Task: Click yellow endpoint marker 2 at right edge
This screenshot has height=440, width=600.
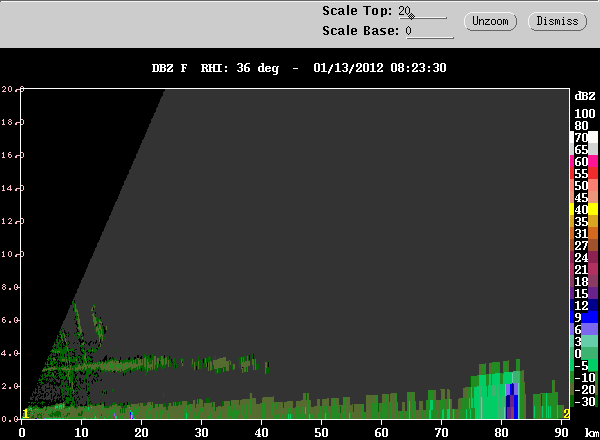Action: point(566,413)
